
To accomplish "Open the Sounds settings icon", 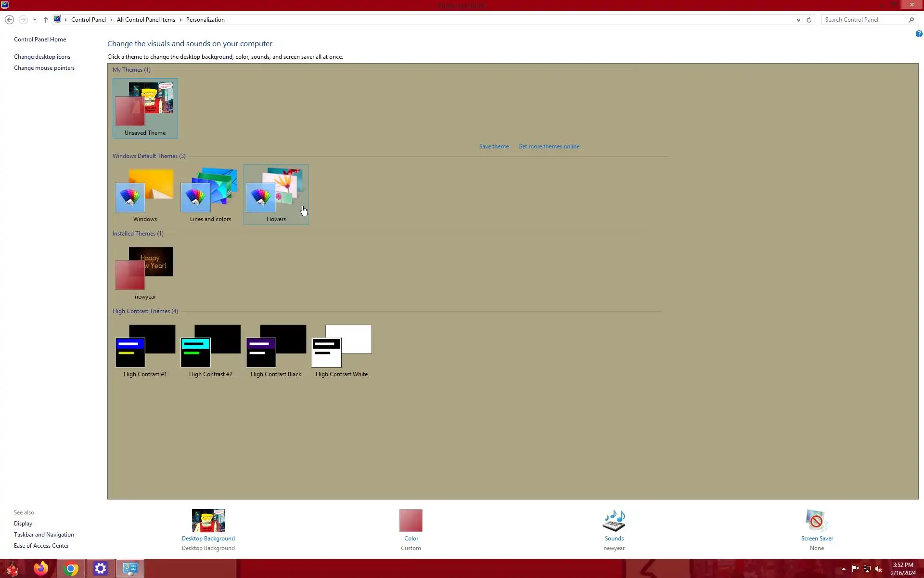I will pyautogui.click(x=614, y=521).
